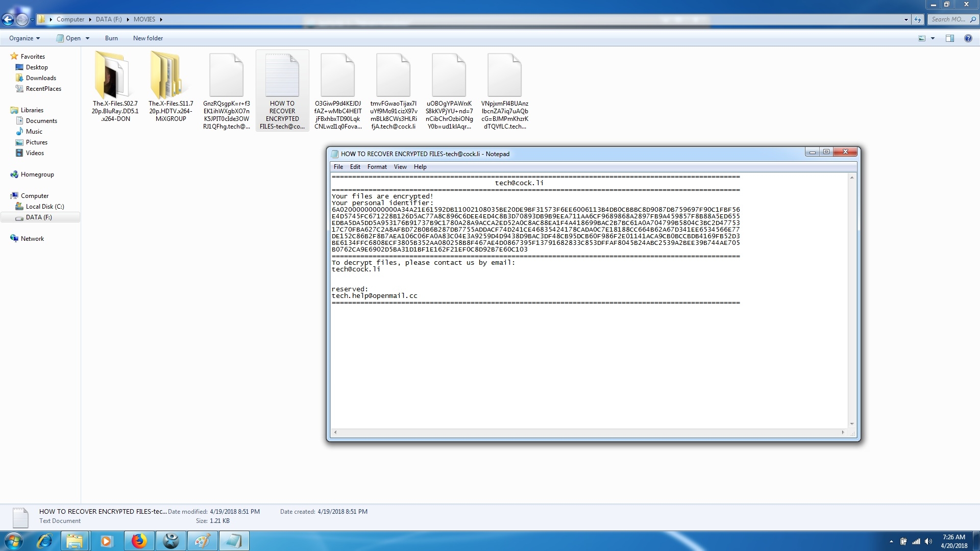Go back with Explorer back arrow

tap(8, 19)
